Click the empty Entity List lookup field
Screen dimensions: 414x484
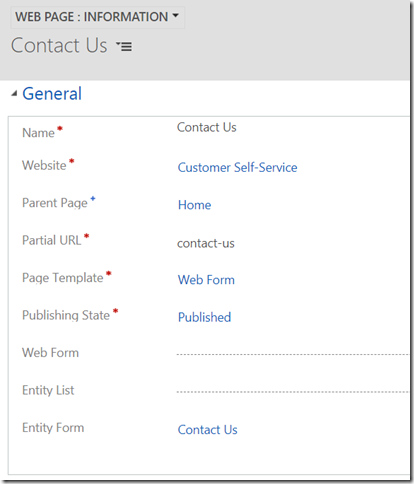[x=293, y=390]
